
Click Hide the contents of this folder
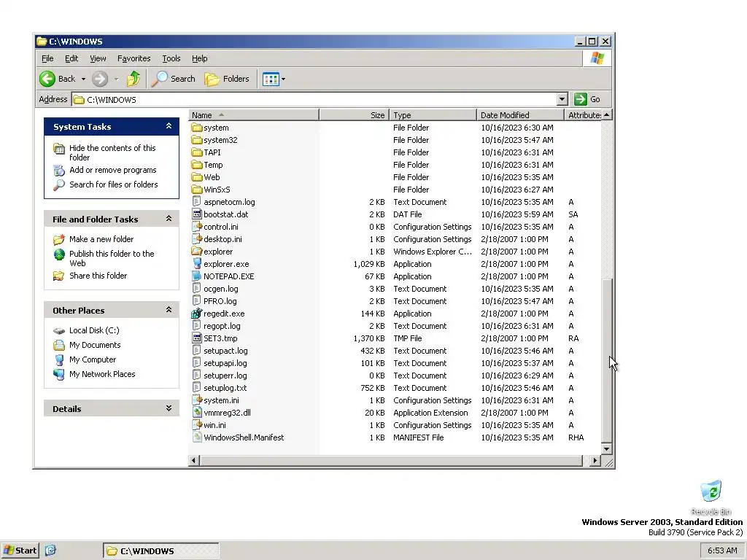[112, 153]
